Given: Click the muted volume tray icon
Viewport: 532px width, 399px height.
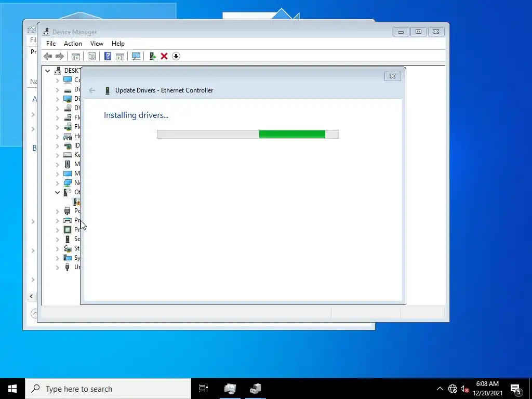Looking at the screenshot, I should click(464, 389).
